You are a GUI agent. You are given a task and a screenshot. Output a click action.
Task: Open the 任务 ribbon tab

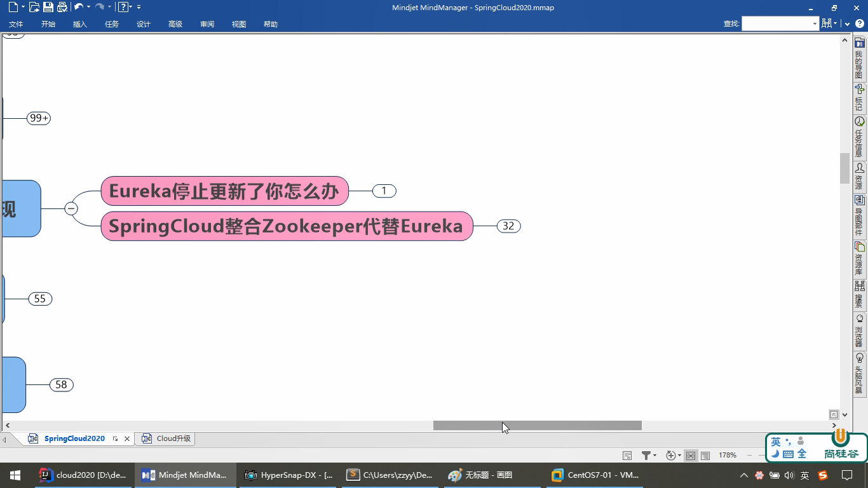(x=112, y=24)
